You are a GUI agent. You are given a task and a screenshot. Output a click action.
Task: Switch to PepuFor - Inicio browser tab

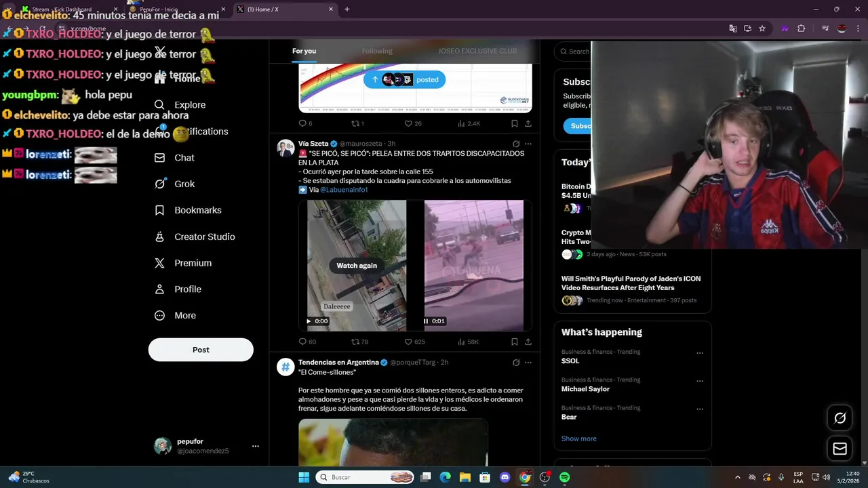pyautogui.click(x=176, y=9)
